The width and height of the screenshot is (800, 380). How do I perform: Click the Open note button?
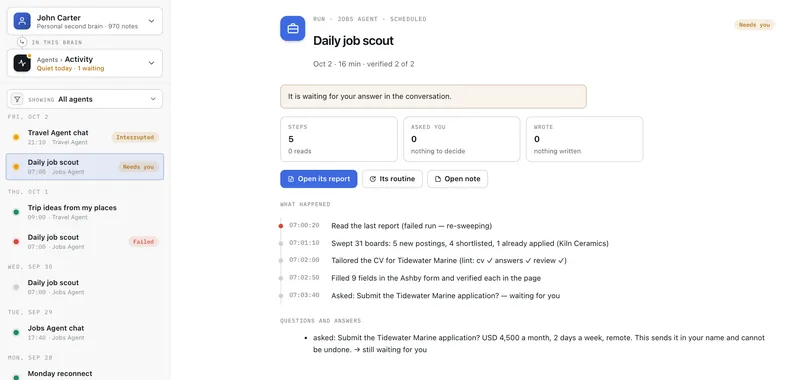coord(458,179)
